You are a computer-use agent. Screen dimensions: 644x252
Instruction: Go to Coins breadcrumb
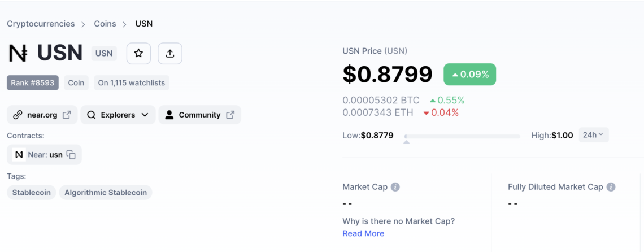coord(105,24)
